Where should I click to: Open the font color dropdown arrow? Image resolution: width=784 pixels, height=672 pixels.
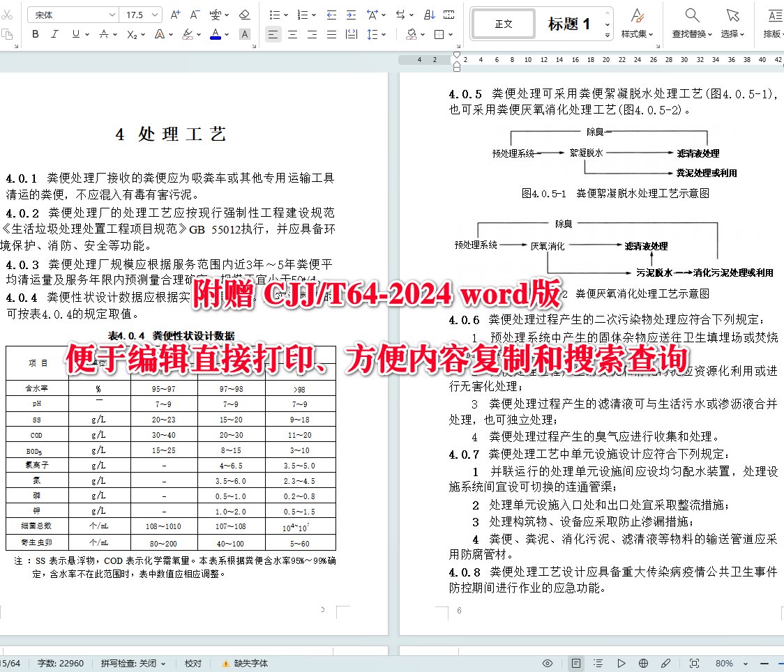[226, 34]
